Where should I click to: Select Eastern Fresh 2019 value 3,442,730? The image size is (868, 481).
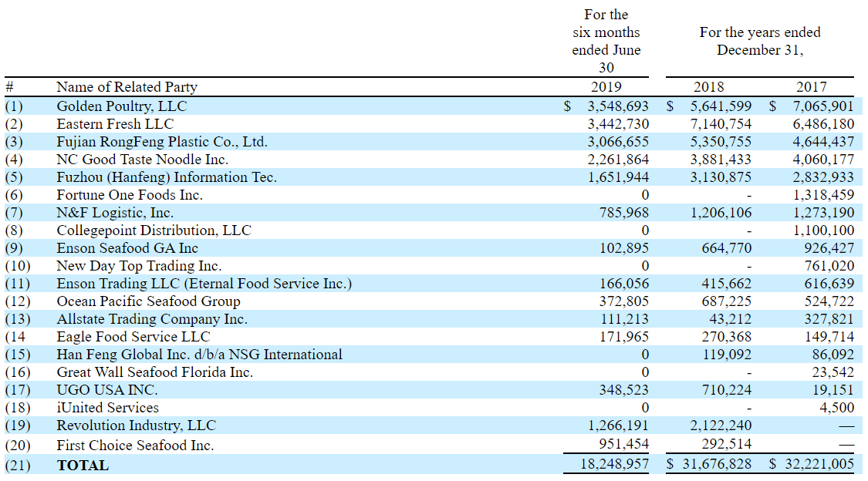(618, 124)
